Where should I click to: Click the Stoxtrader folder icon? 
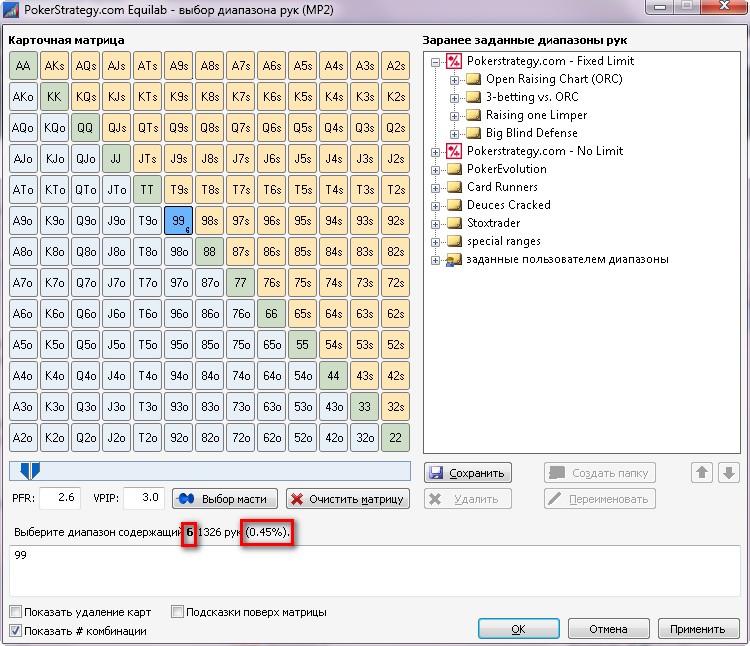(454, 223)
